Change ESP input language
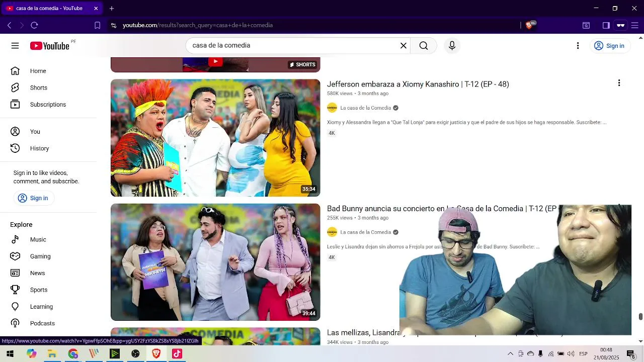644x362 pixels. (x=583, y=354)
